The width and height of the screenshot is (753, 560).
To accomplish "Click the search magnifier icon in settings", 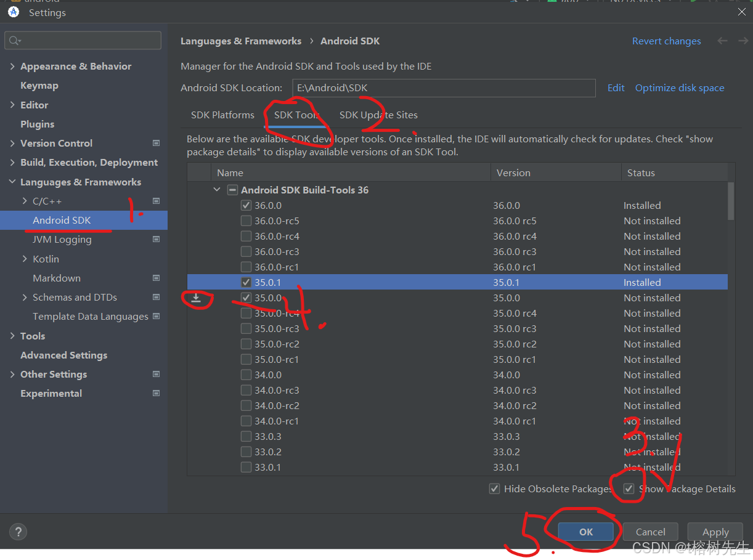I will tap(14, 41).
